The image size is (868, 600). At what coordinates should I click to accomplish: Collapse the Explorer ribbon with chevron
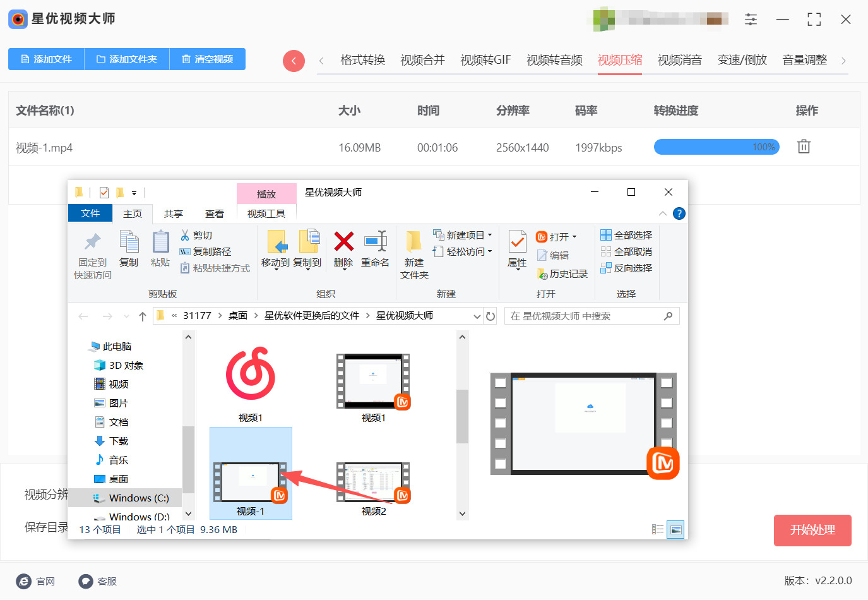point(662,213)
